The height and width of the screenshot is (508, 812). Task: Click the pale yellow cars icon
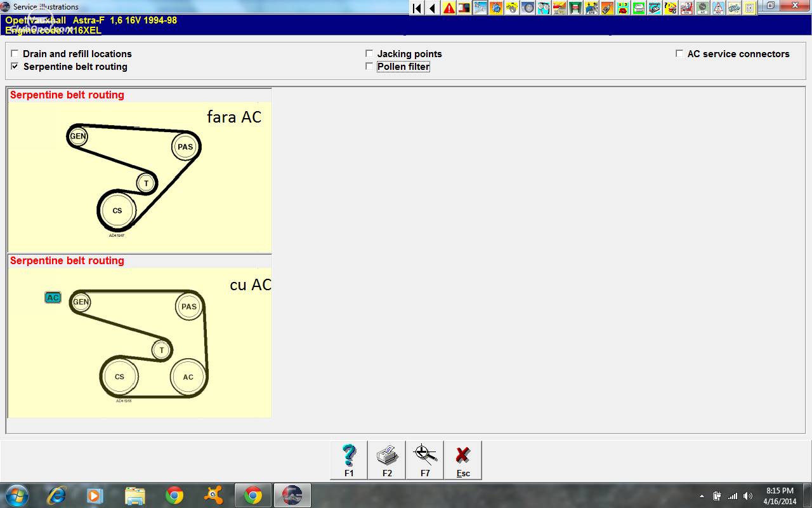tap(734, 8)
